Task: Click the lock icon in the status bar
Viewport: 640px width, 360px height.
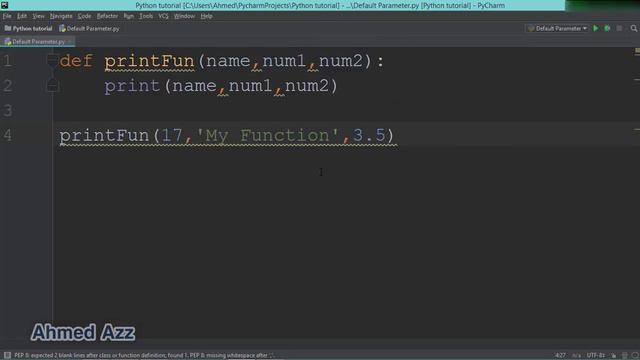Action: coord(613,356)
